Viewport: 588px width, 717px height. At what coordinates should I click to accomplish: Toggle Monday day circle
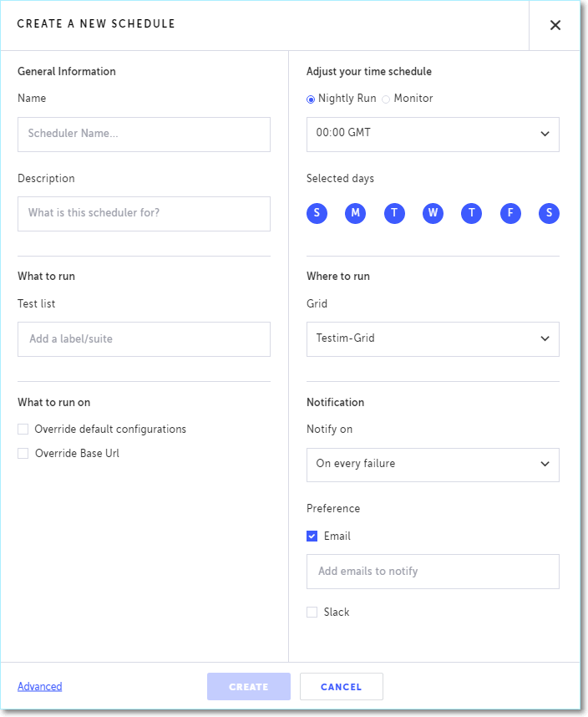pyautogui.click(x=356, y=213)
